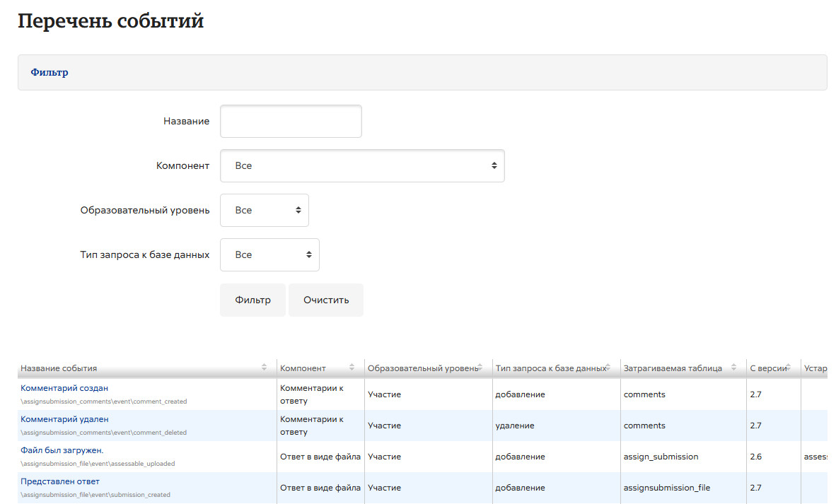
Task: Sort table by Затрагиваемая таблица arrows
Action: (734, 368)
